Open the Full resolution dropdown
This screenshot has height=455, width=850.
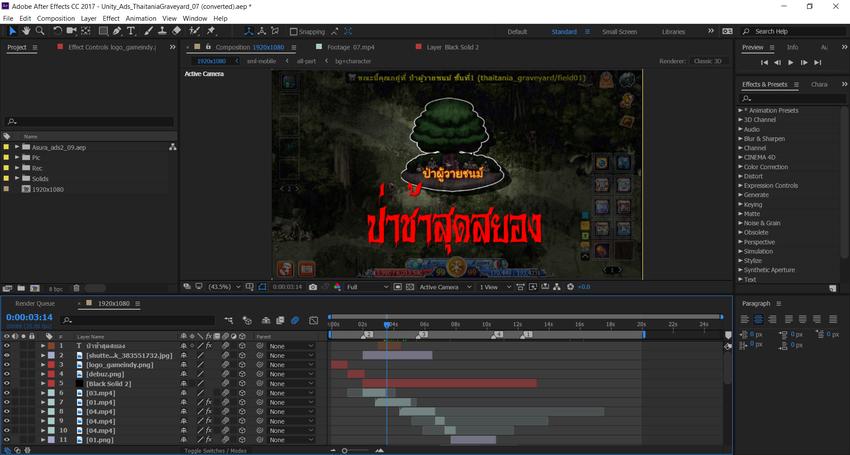(x=368, y=287)
